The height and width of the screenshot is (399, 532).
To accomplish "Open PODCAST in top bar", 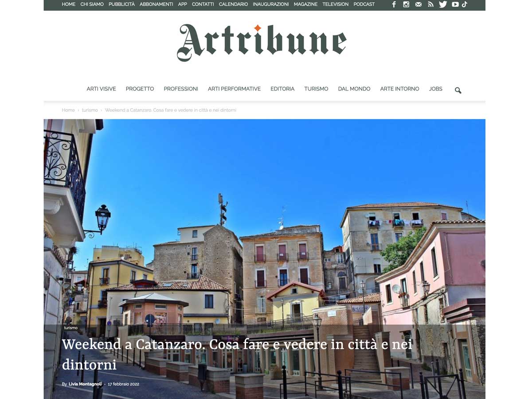I will click(364, 4).
